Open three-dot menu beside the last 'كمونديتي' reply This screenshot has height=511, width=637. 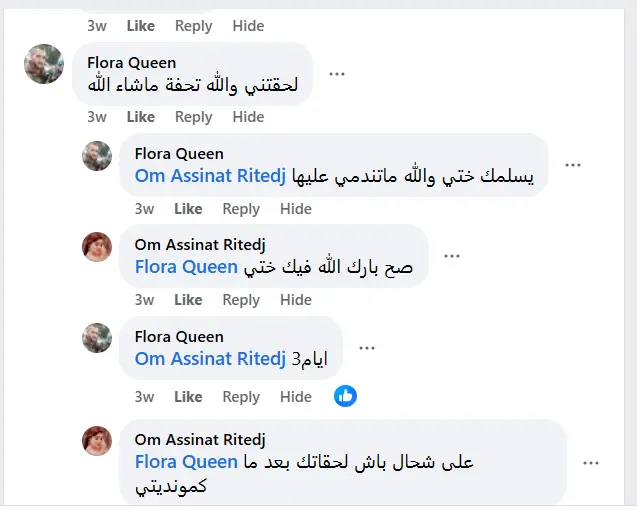(591, 462)
